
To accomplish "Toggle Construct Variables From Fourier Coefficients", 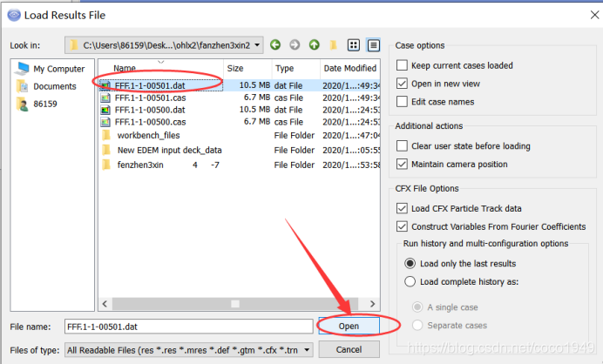I will point(402,226).
